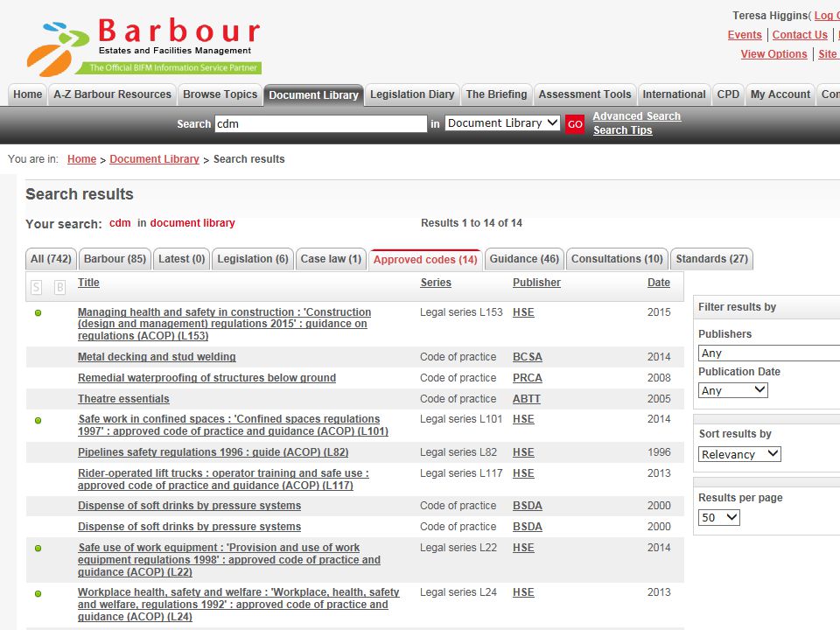Switch to the Latest (0) tab
Screen dimensions: 840x630
click(x=182, y=259)
